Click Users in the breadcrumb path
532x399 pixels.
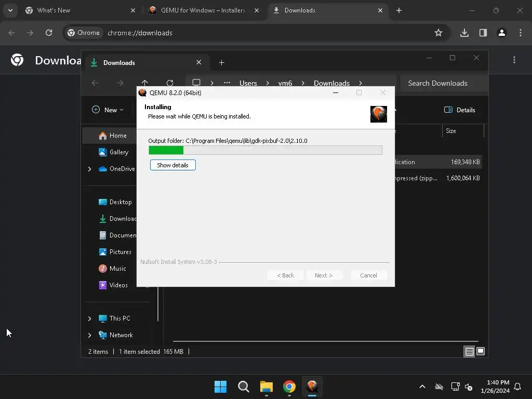tap(248, 83)
